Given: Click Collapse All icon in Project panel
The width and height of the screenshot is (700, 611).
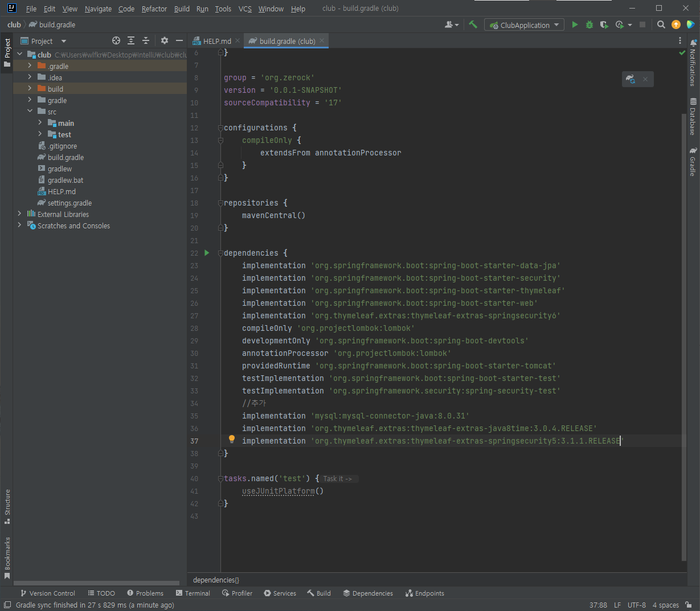Looking at the screenshot, I should pos(146,40).
